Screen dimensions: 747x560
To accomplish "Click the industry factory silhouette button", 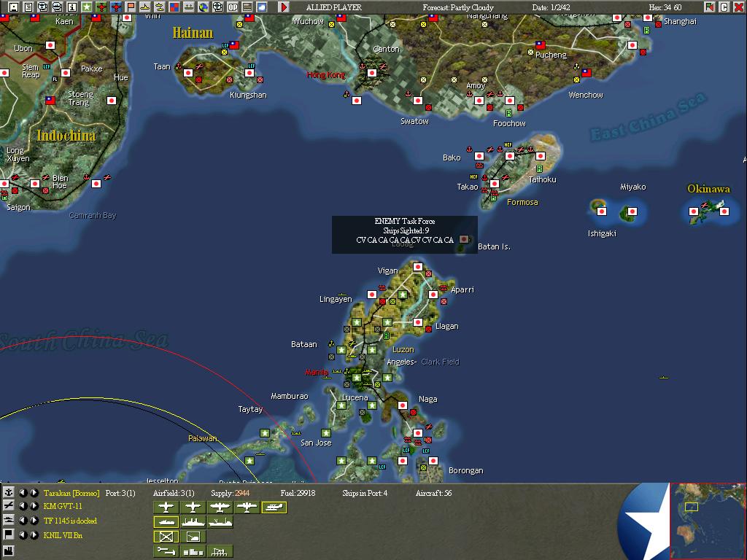I will pos(220,551).
